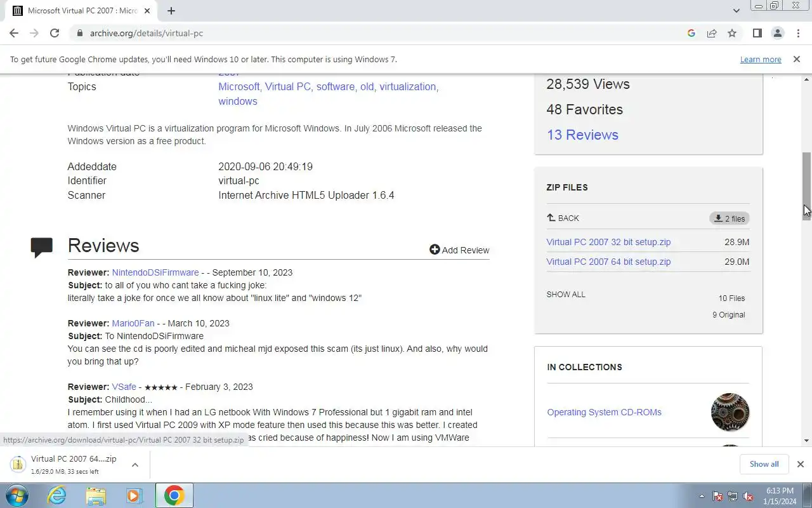Open the Operating System CD-ROMs collection
The width and height of the screenshot is (812, 508).
[604, 412]
